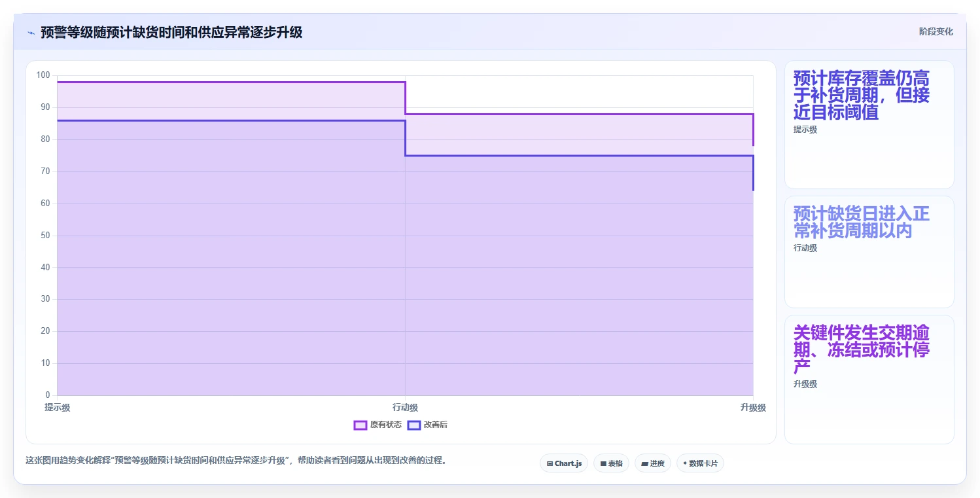Open the 关键件发生交期逾期 card
The image size is (980, 498).
(x=869, y=380)
